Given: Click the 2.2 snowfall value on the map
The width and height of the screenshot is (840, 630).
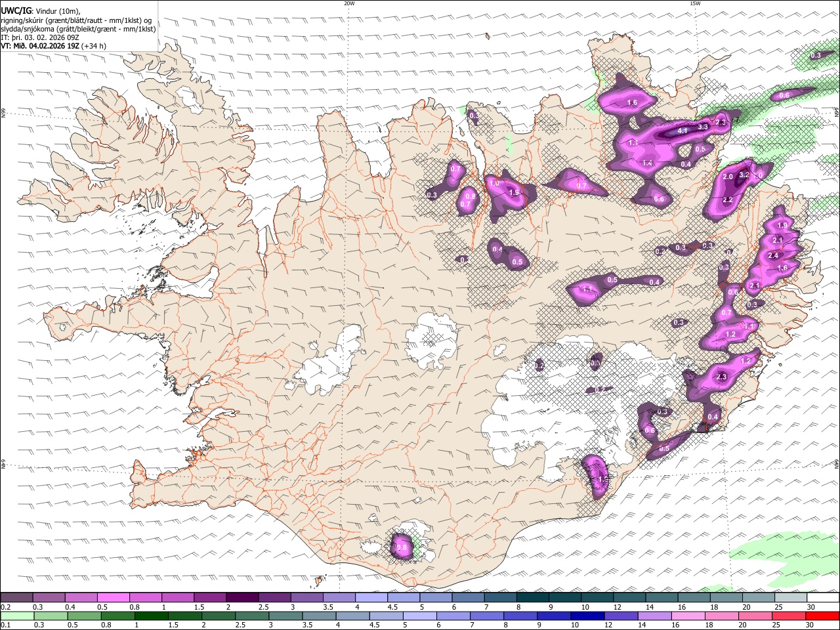Looking at the screenshot, I should click(727, 200).
